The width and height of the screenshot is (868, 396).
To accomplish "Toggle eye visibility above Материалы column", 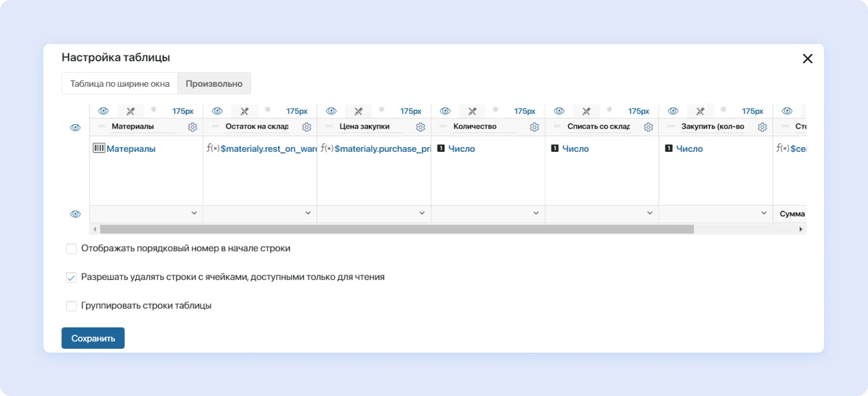I will (103, 111).
